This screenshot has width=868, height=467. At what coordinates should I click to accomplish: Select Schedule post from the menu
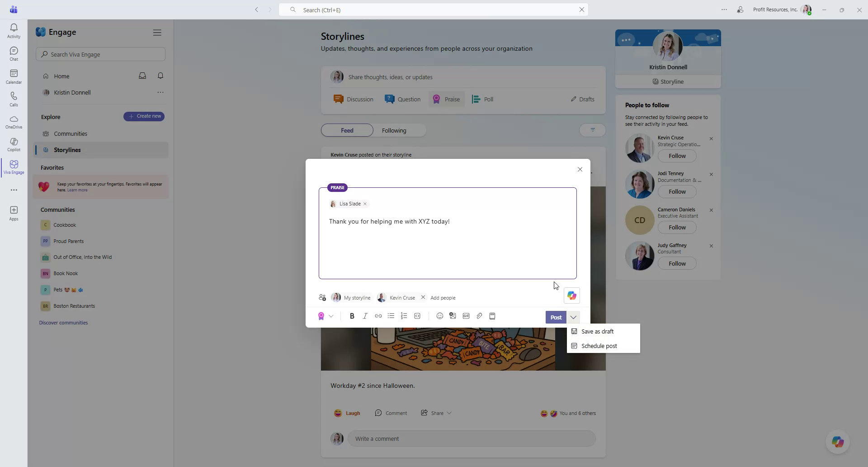[599, 346]
